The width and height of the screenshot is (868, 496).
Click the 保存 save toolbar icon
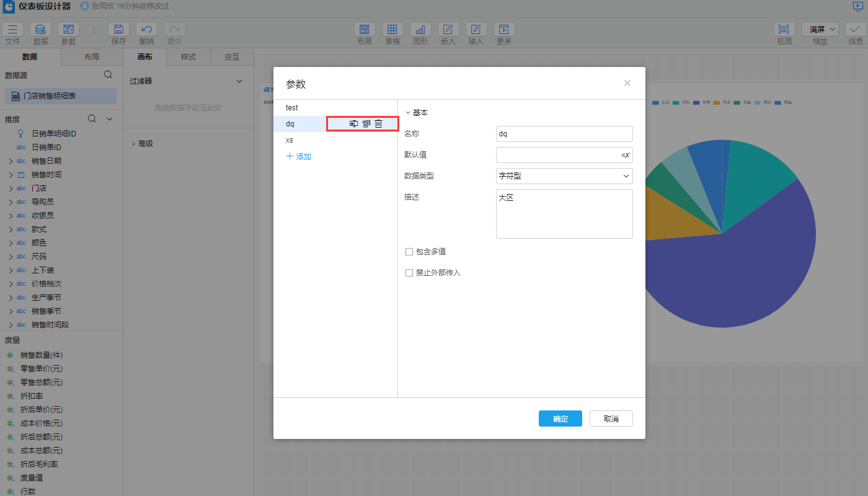[x=118, y=30]
